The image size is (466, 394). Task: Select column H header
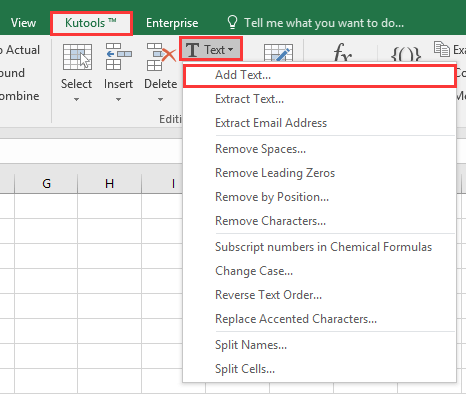(109, 183)
